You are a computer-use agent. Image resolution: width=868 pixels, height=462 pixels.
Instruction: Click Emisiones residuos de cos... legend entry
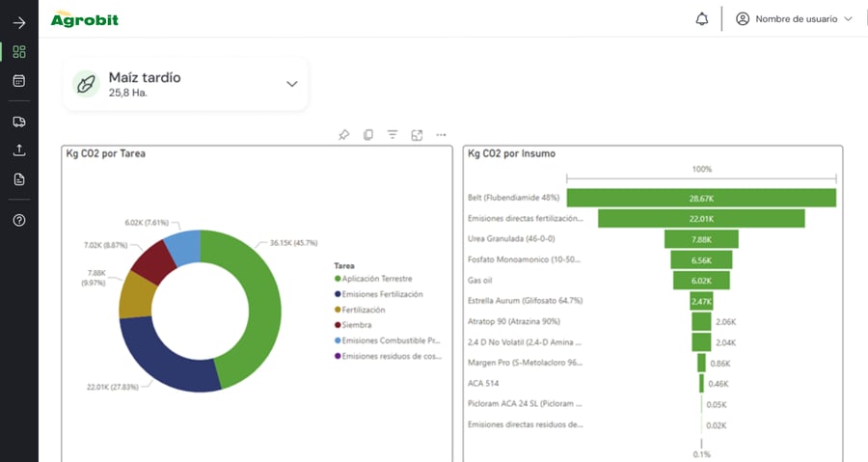[388, 356]
